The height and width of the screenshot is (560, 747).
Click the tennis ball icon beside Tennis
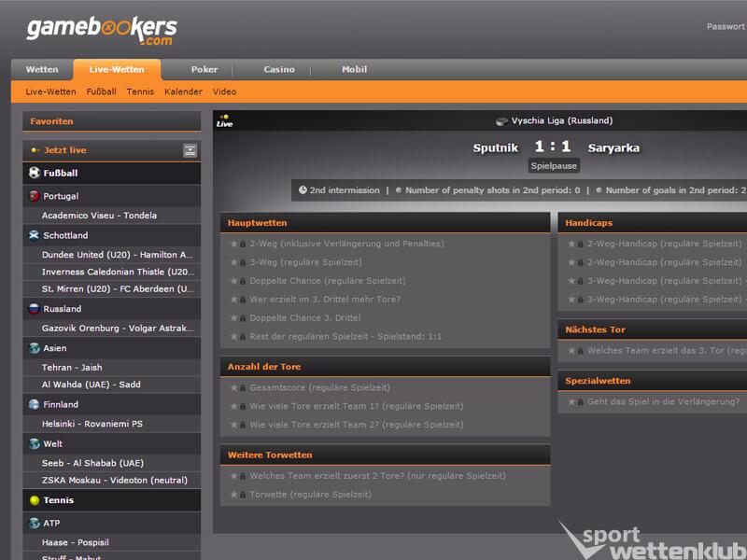coord(35,500)
